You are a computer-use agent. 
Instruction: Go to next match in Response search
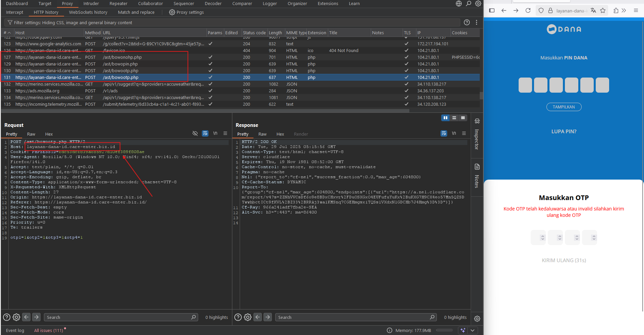click(268, 317)
